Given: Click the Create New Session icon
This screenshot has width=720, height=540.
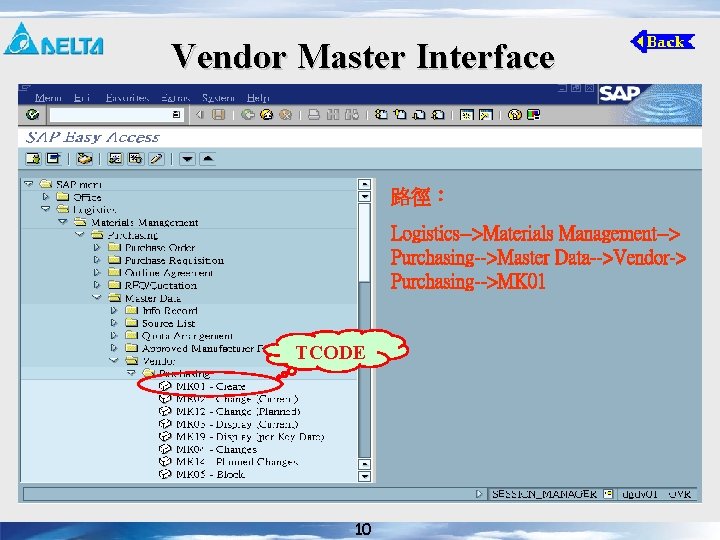Looking at the screenshot, I should [467, 114].
